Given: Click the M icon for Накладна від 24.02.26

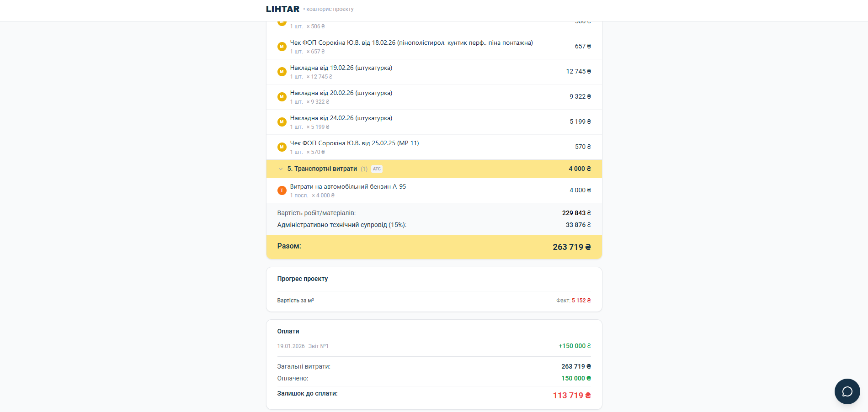Looking at the screenshot, I should (282, 122).
